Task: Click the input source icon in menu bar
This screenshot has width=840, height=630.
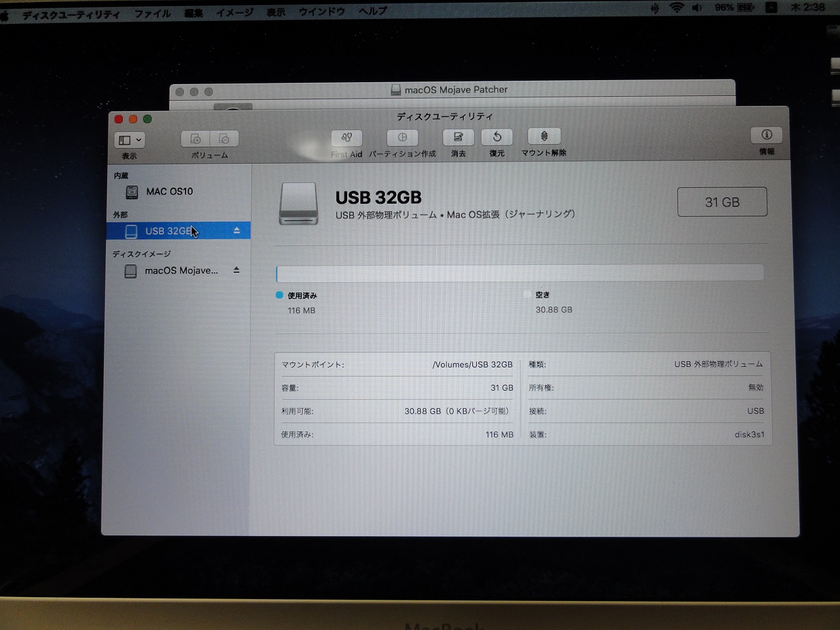Action: [771, 8]
